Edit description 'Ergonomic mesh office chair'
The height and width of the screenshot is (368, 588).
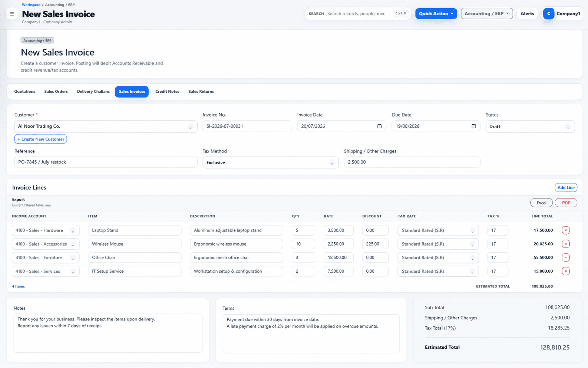(x=237, y=257)
